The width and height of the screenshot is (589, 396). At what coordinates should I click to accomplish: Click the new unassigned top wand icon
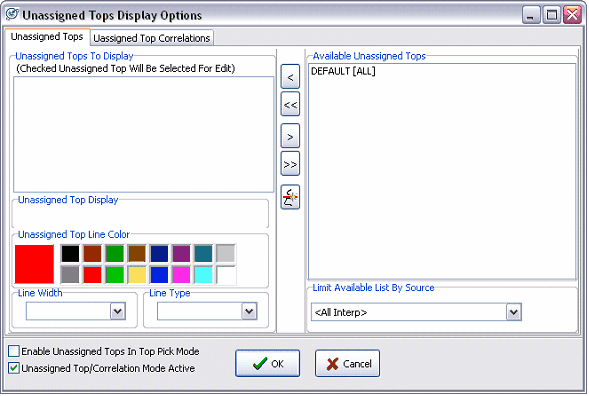(290, 197)
